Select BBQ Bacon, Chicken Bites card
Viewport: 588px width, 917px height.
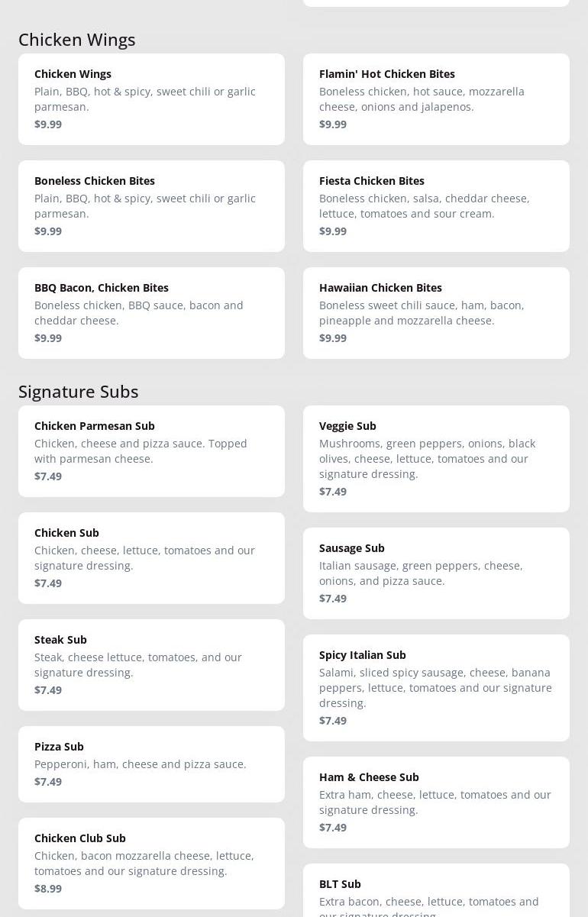click(x=151, y=313)
